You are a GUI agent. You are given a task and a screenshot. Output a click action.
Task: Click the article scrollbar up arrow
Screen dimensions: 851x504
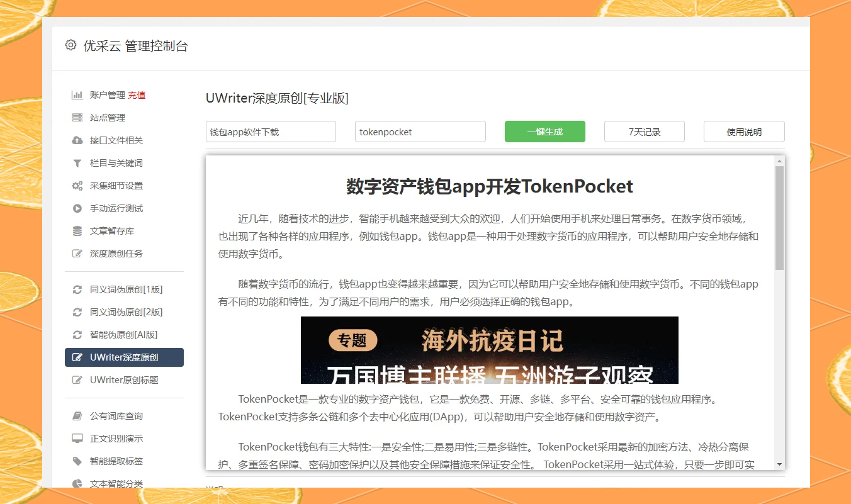pos(780,161)
